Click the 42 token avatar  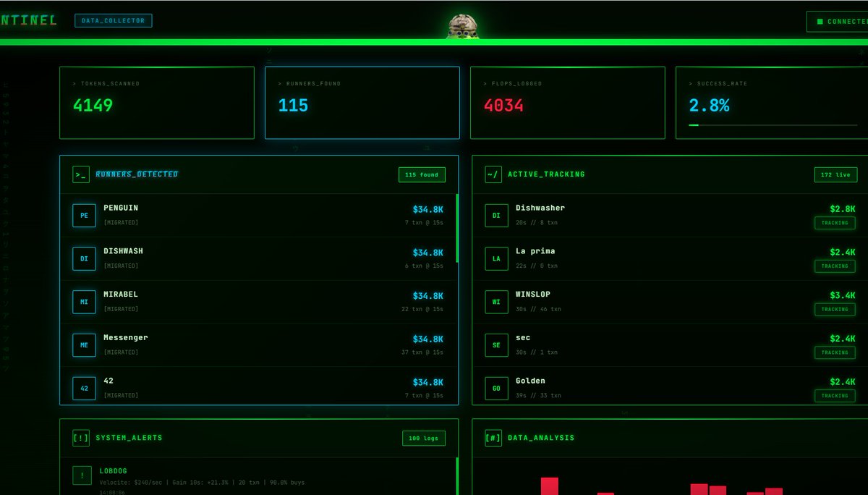[x=84, y=389]
